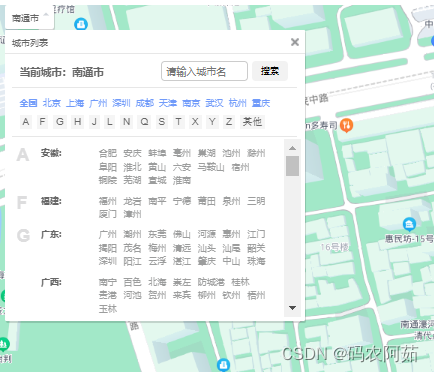
Task: Jump to letter Z index
Action: click(x=229, y=122)
